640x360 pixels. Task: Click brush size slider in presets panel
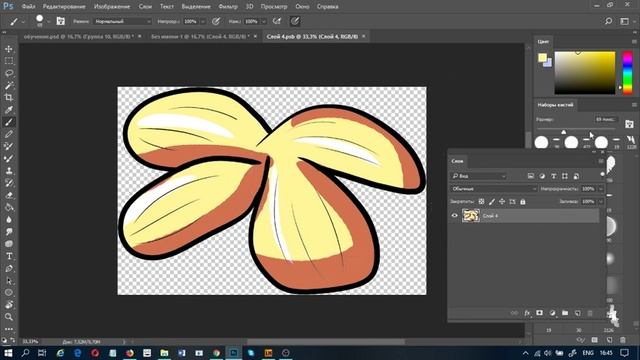[576, 130]
